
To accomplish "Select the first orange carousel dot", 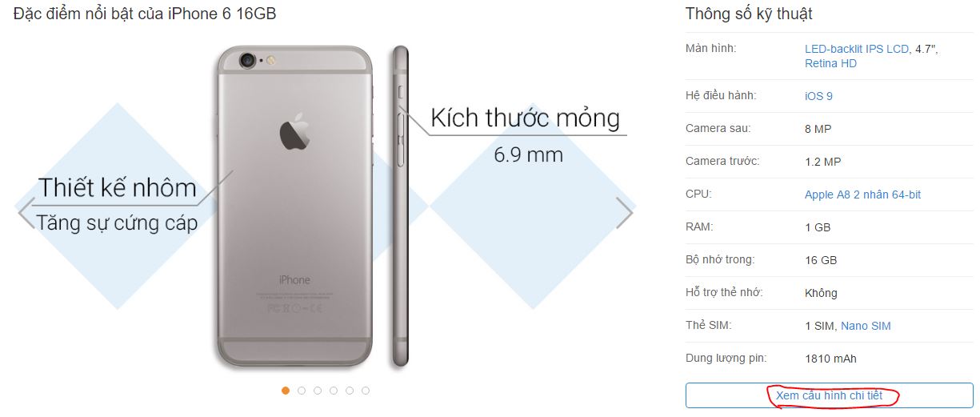I will [286, 391].
